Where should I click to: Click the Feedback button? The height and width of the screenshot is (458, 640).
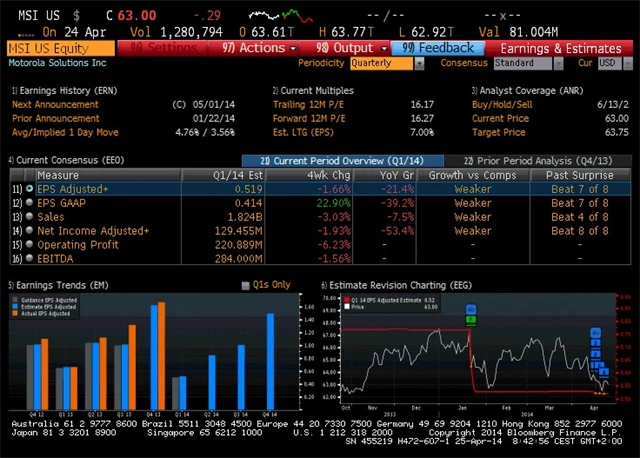click(x=439, y=48)
